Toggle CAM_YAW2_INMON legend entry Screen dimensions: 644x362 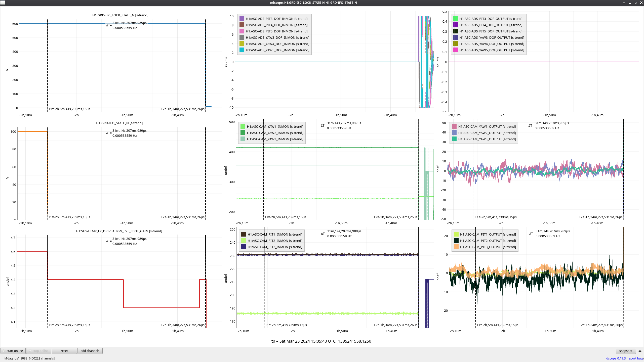click(x=275, y=133)
